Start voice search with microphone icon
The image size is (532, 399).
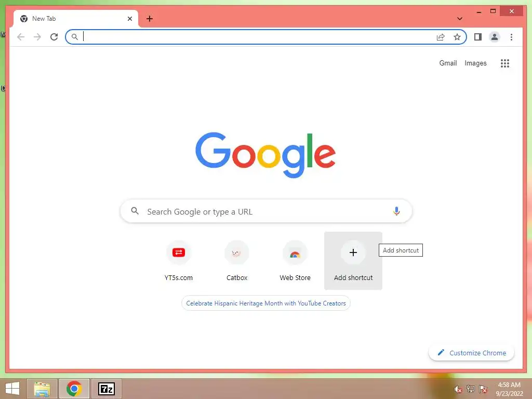pos(396,211)
